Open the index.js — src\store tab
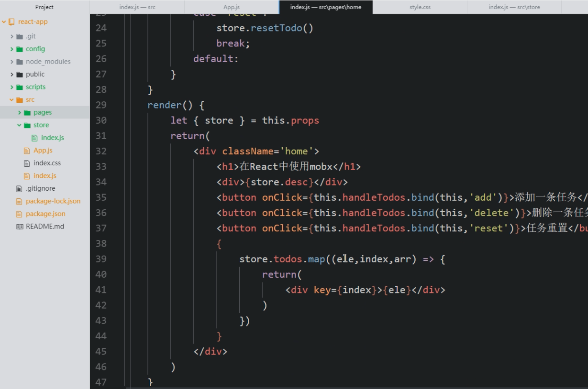Viewport: 588px width, 389px height. pos(514,7)
